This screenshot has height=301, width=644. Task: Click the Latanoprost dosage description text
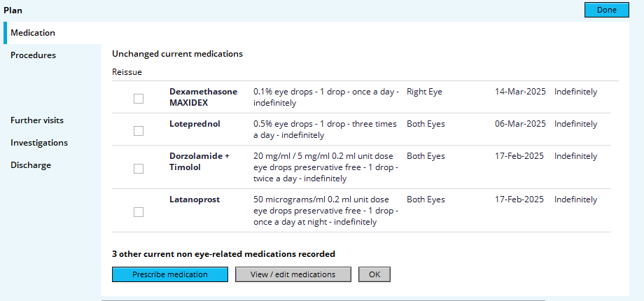pos(326,211)
